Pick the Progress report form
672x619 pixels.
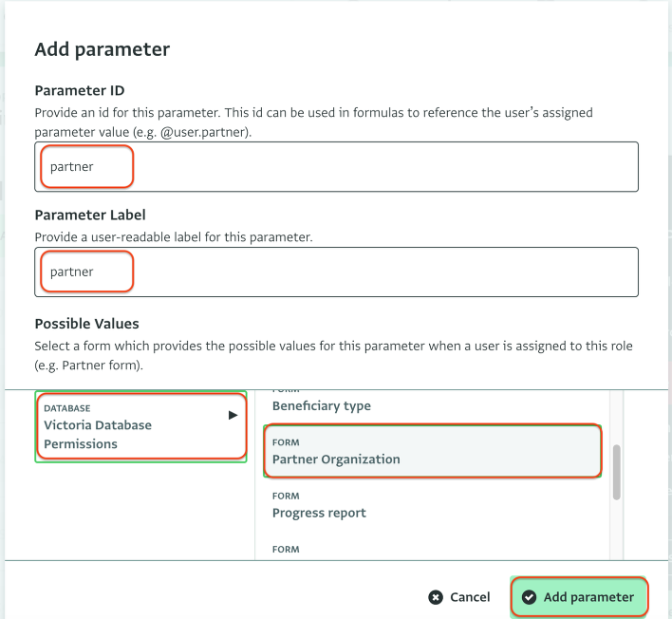click(433, 504)
